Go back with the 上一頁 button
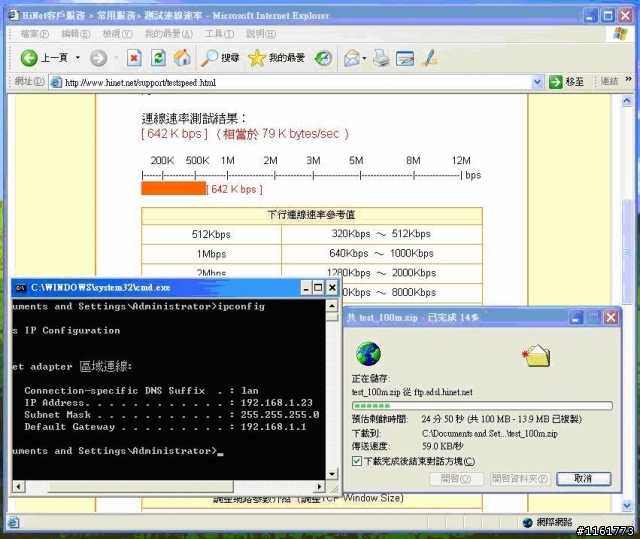Screen dimensions: 640x539 tap(44, 58)
